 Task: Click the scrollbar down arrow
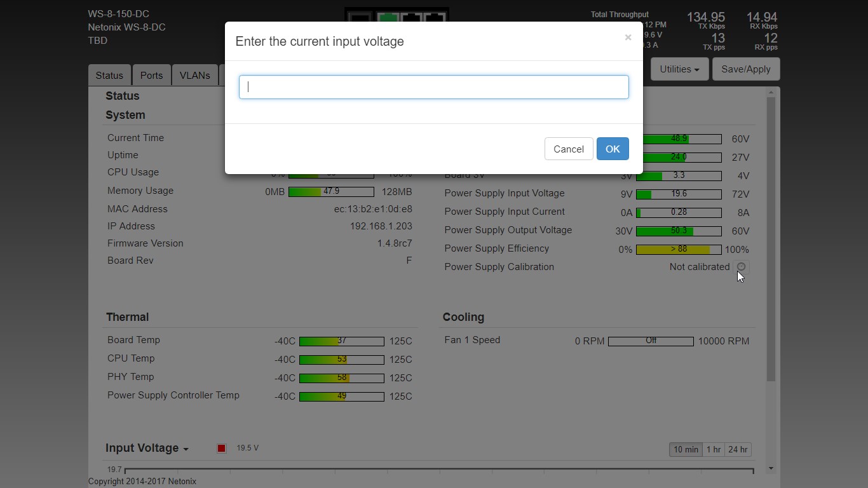pos(771,468)
